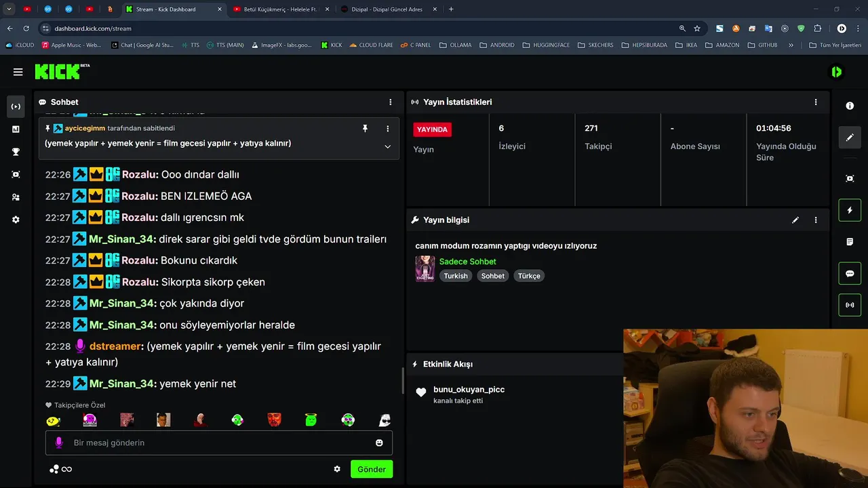
Task: Click stream title 'canım modum rozamın...'
Action: 506,246
